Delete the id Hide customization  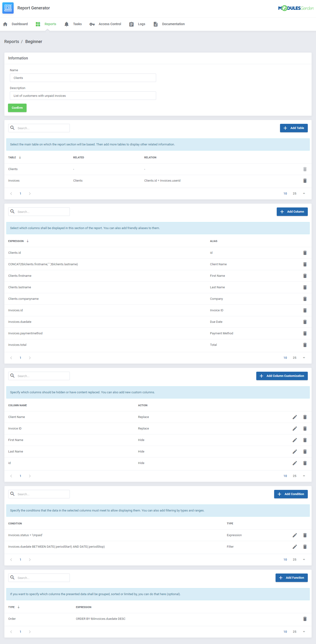tap(305, 463)
